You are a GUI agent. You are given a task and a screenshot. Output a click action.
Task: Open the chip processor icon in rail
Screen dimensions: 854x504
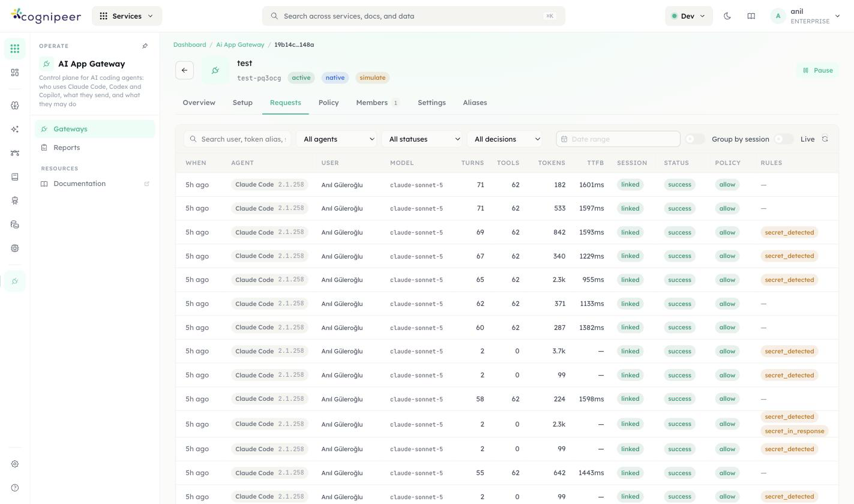click(x=15, y=248)
